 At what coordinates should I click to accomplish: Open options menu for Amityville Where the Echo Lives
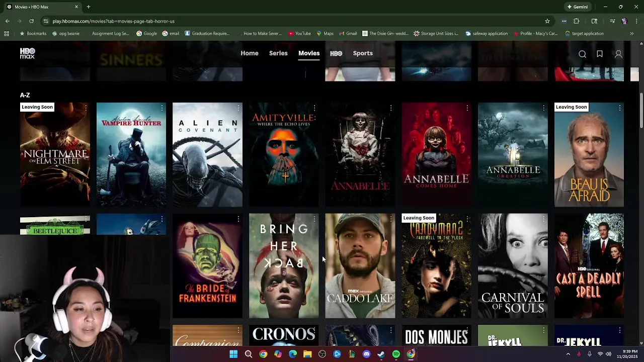point(314,108)
